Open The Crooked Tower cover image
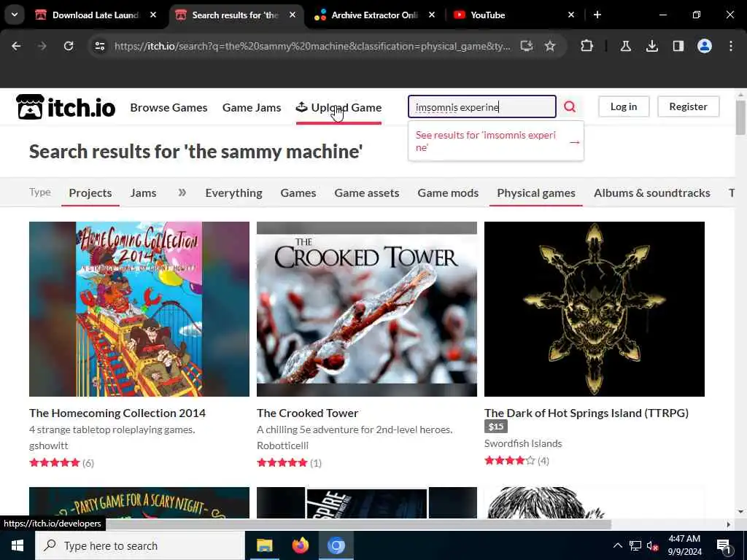Viewport: 747px width, 560px height. tap(367, 309)
